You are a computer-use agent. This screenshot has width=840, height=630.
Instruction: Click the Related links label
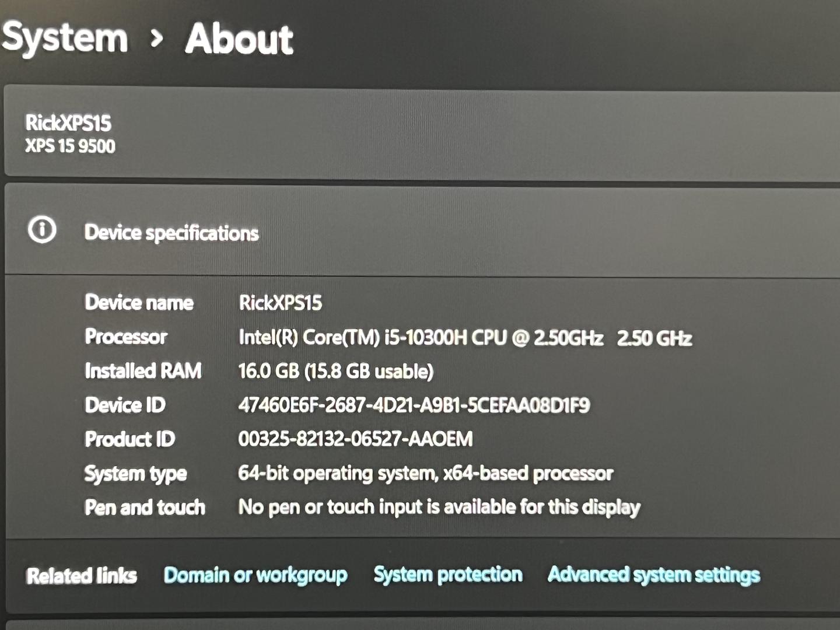click(x=82, y=576)
